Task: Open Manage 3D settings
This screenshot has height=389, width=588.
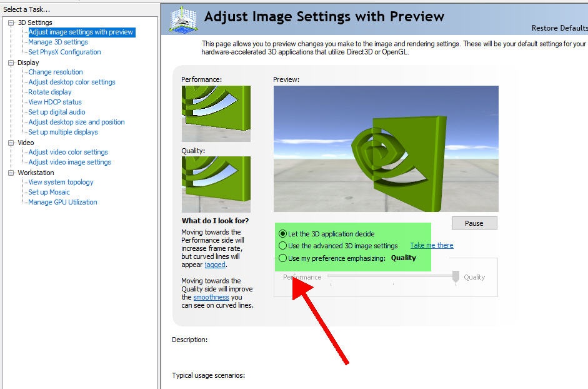Action: pyautogui.click(x=58, y=42)
